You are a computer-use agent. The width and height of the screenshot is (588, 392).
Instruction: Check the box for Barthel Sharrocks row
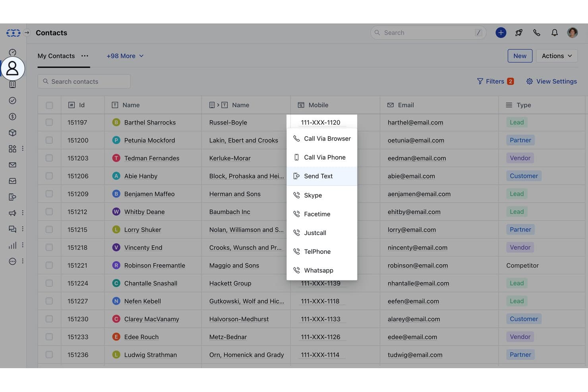(x=49, y=122)
